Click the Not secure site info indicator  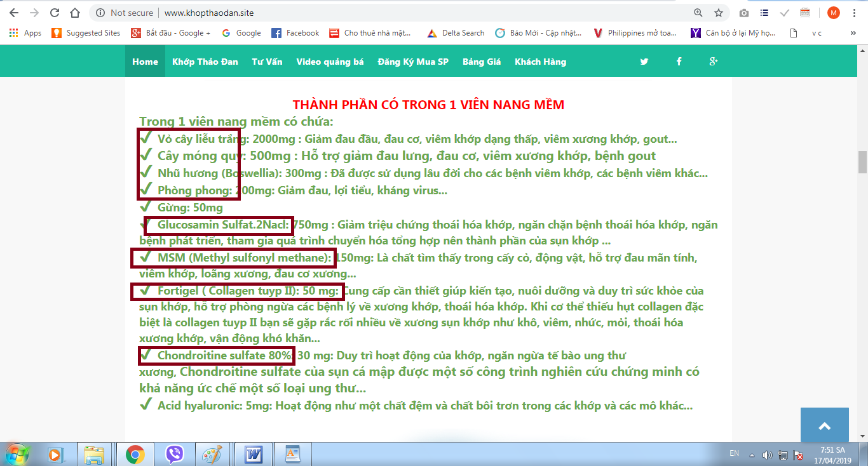click(125, 13)
